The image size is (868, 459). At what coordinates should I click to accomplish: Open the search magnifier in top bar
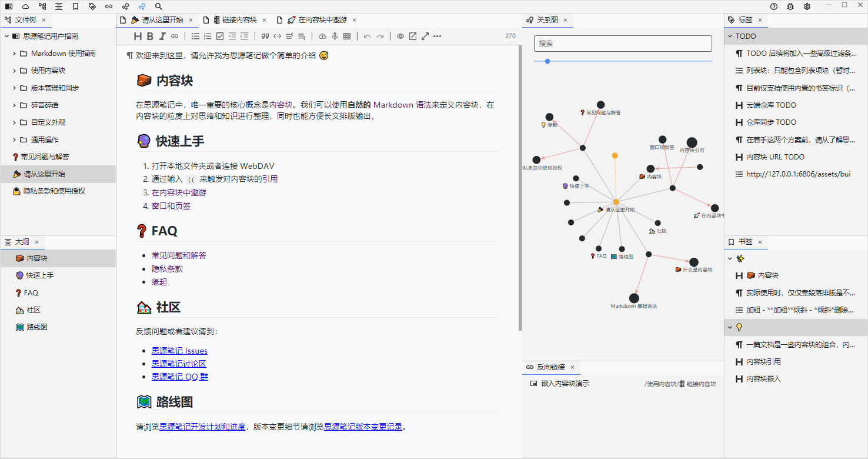click(x=158, y=6)
